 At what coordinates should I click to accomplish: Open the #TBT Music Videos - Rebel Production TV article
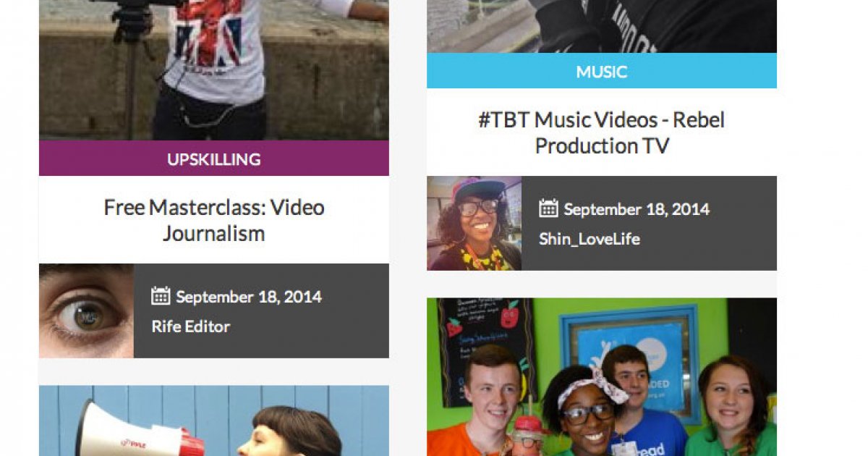602,132
